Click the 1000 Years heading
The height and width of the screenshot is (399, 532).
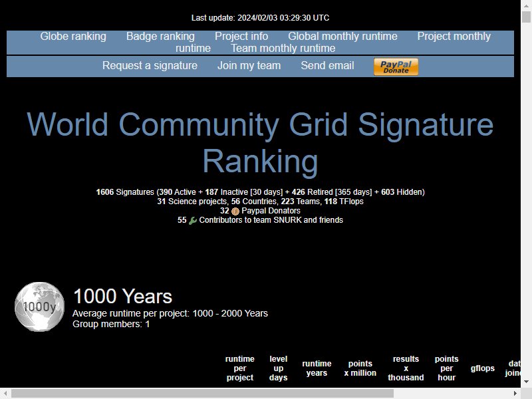122,296
